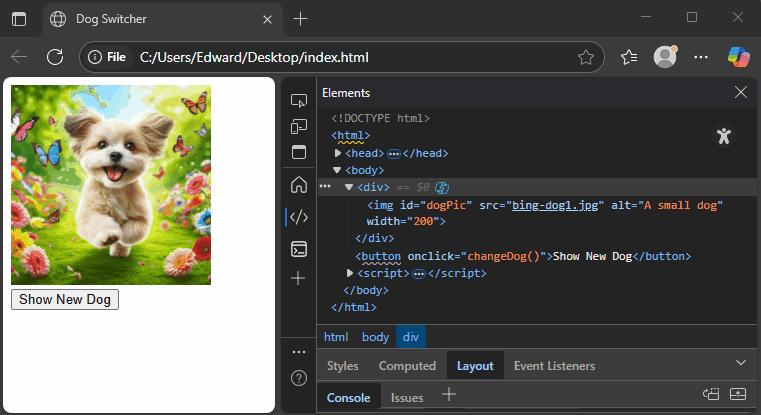
Task: Expand the Quick View drawer
Action: click(738, 394)
